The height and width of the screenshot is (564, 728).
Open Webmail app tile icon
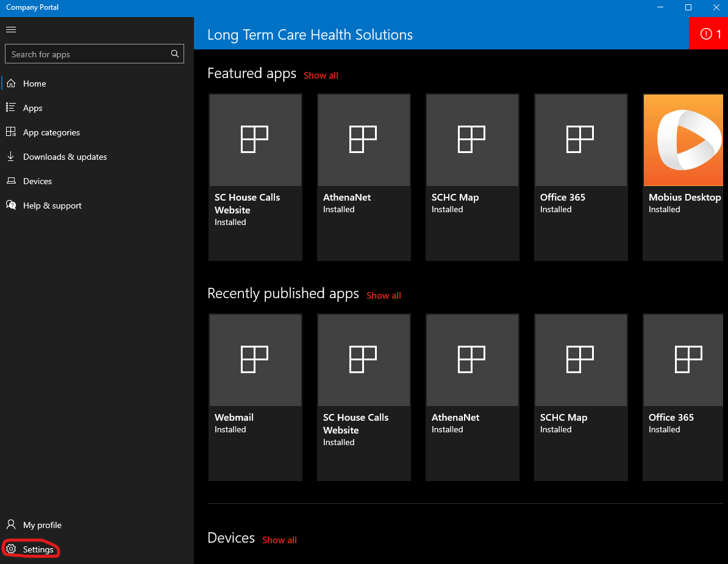[255, 360]
